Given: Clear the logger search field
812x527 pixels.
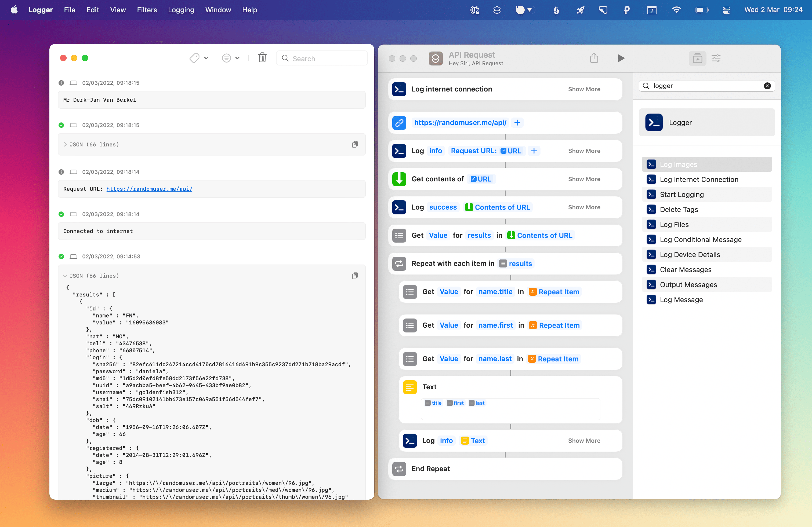Looking at the screenshot, I should tap(767, 86).
